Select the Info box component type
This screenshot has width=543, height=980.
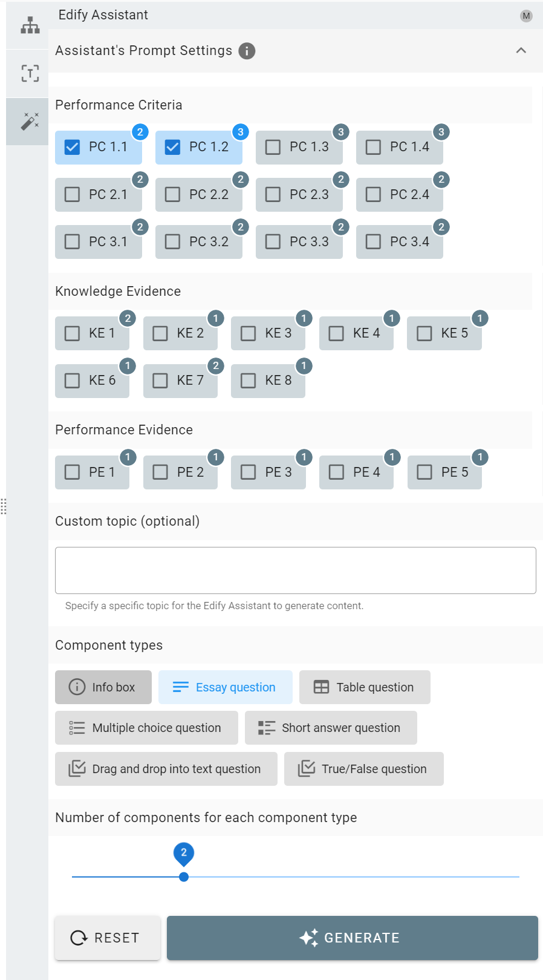tap(103, 687)
